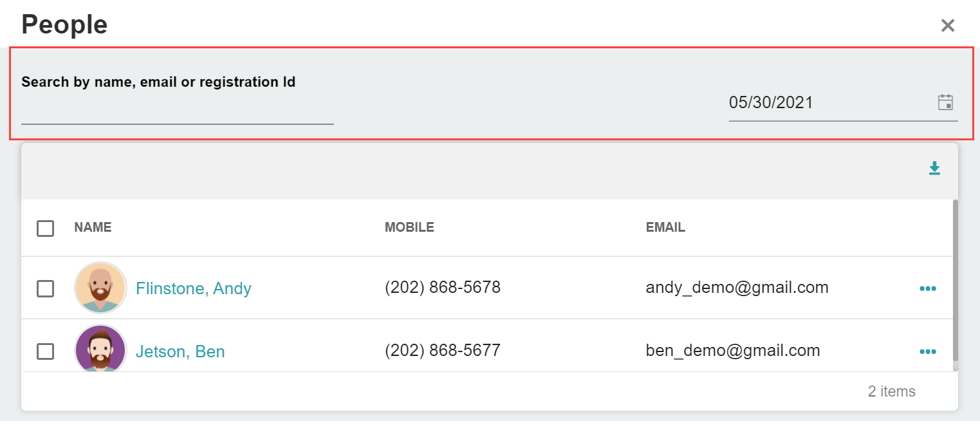Click the table's vertical scrollbar
The height and width of the screenshot is (421, 980).
[x=955, y=280]
